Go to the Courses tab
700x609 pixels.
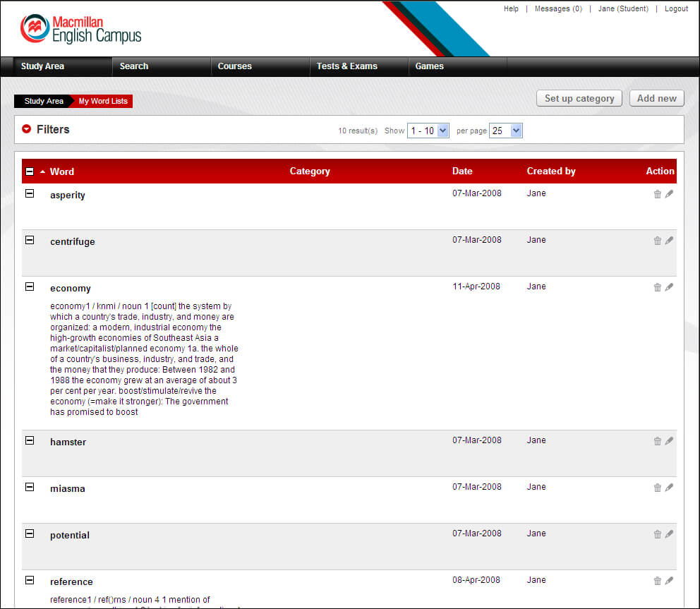[234, 66]
